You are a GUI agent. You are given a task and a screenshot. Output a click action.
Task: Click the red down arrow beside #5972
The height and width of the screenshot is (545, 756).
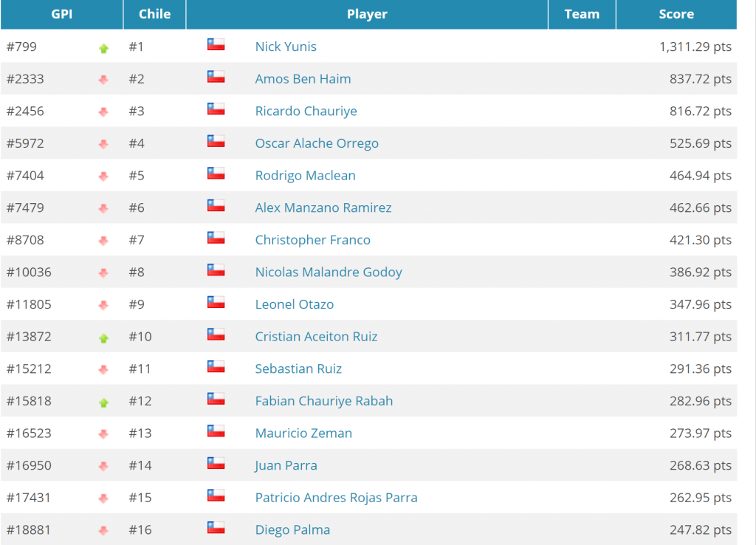(x=103, y=144)
